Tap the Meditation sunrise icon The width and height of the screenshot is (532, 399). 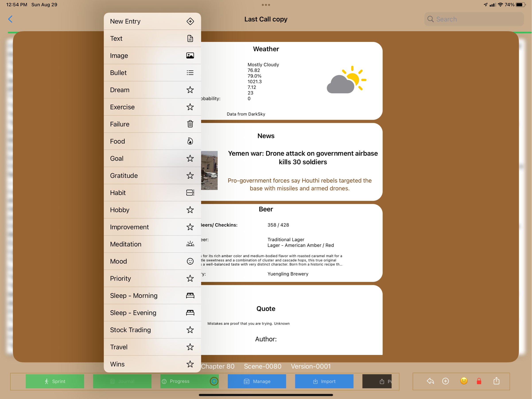[190, 244]
